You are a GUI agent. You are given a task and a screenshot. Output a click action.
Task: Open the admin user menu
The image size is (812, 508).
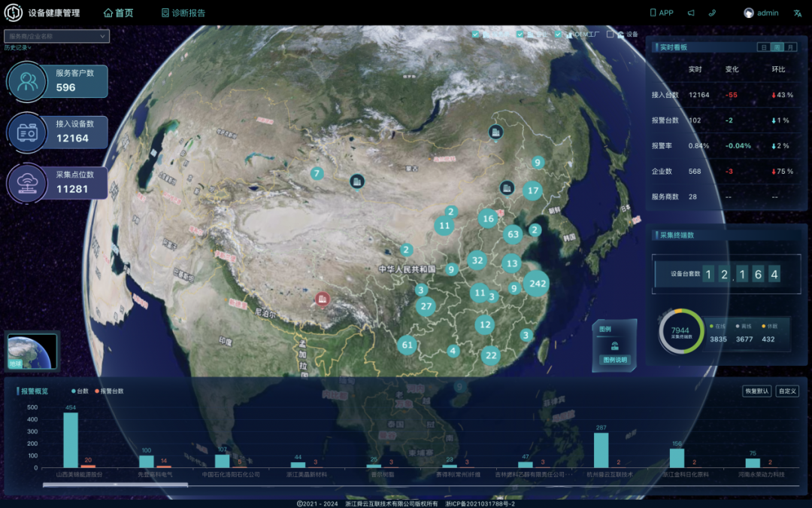click(761, 13)
